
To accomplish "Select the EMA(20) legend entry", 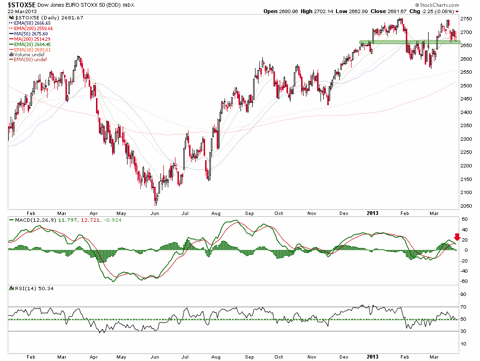I will pyautogui.click(x=32, y=44).
